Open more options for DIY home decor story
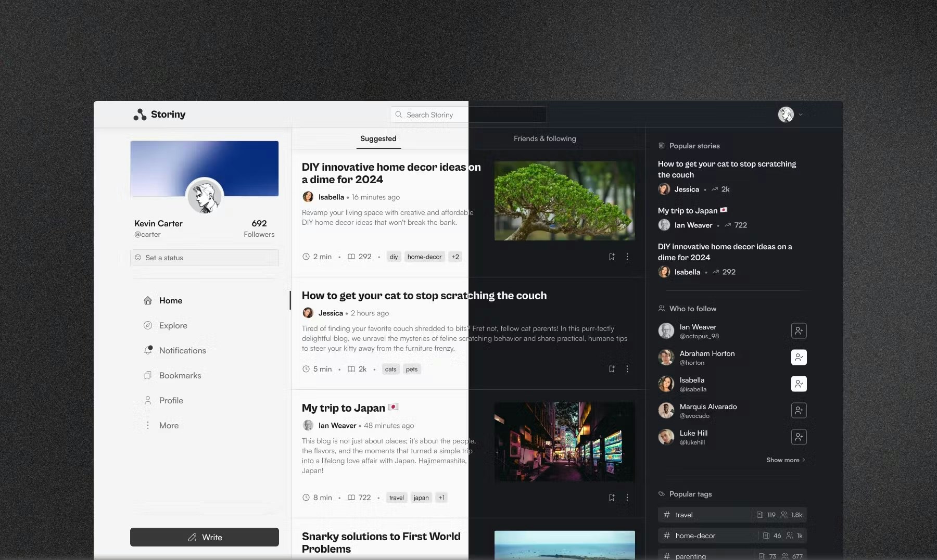The image size is (937, 560). coord(627,257)
